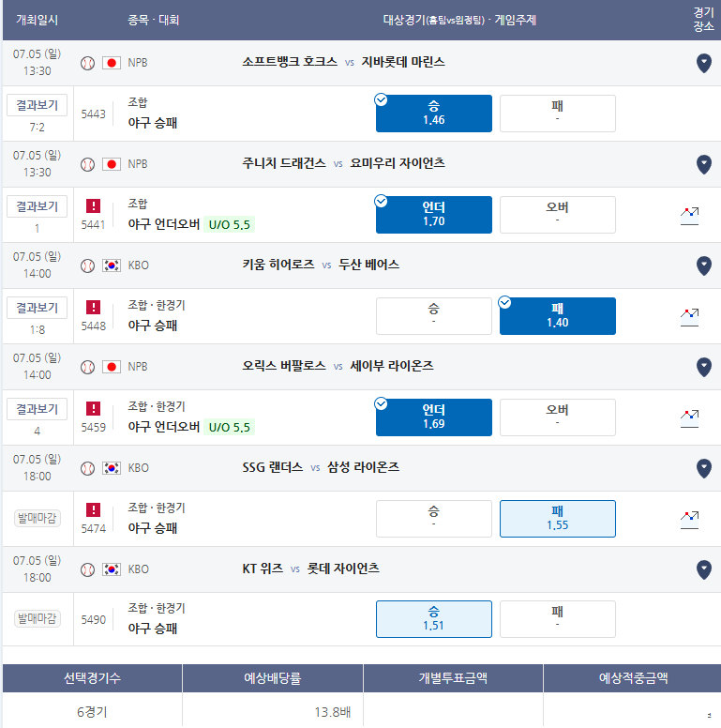The height and width of the screenshot is (728, 721).
Task: Open venue location pin for Kiwoom Heroes game
Action: pyautogui.click(x=704, y=265)
